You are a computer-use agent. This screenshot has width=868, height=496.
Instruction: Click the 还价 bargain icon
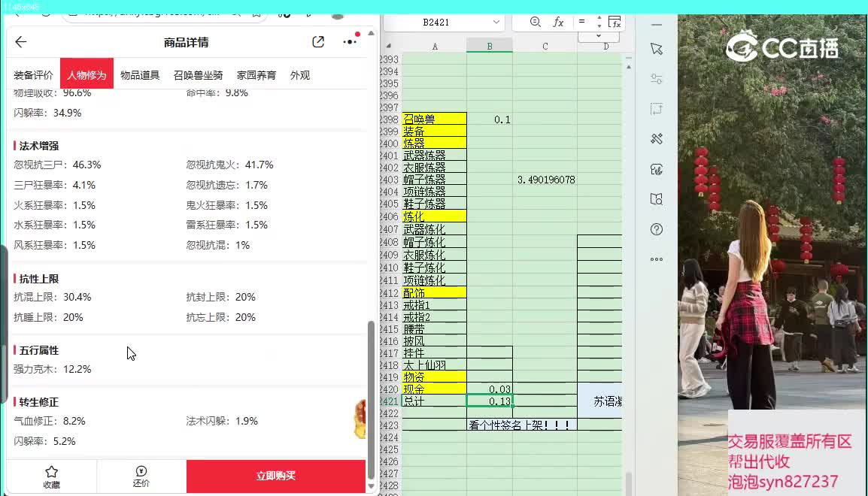141,472
